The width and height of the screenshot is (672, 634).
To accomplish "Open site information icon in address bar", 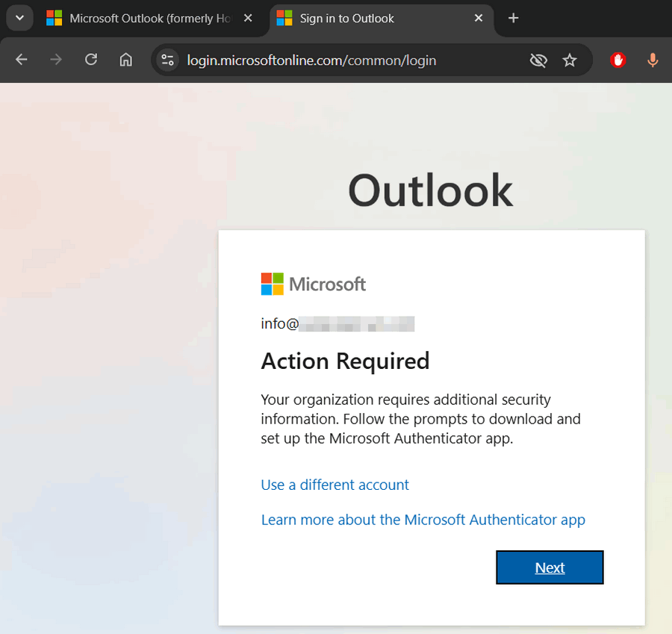I will 168,60.
